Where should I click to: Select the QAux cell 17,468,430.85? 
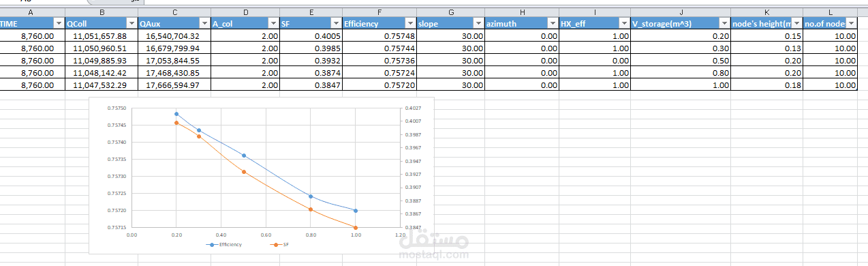(x=174, y=72)
